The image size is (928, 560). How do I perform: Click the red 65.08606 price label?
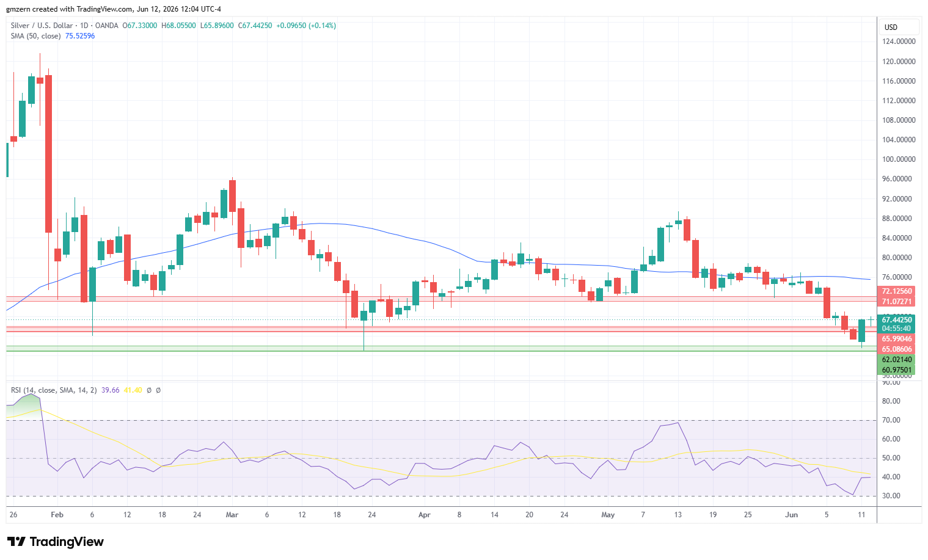897,349
